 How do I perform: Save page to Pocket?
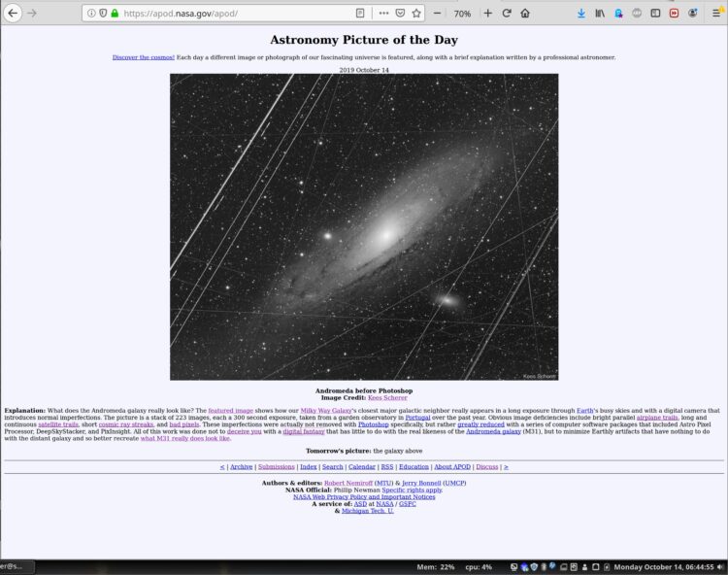[x=400, y=14]
